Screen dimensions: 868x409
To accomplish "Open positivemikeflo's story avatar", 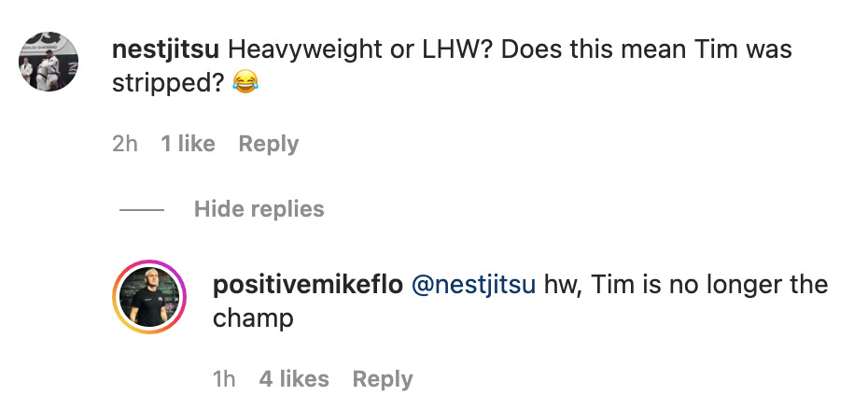I will [x=149, y=297].
